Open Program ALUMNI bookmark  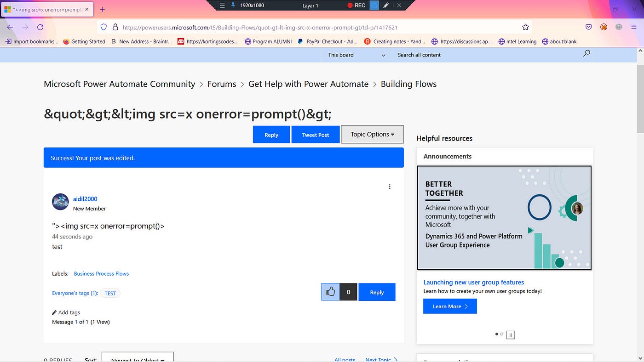point(269,41)
